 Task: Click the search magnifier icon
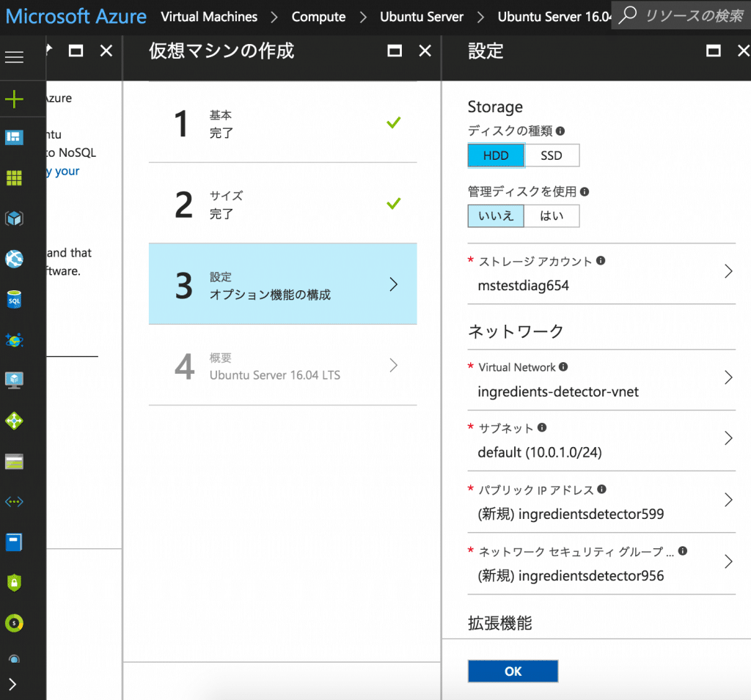(x=628, y=15)
